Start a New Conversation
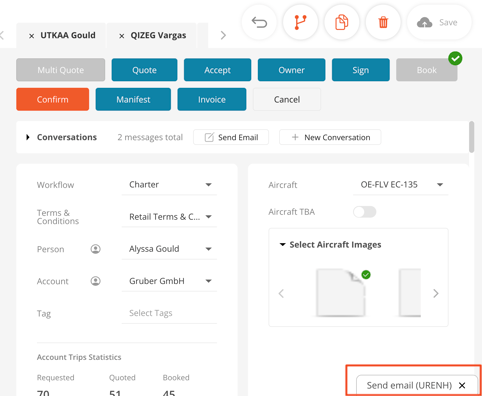482x396 pixels. 330,137
